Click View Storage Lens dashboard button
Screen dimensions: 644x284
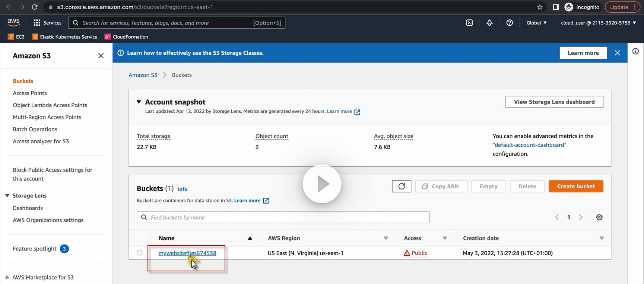[554, 102]
